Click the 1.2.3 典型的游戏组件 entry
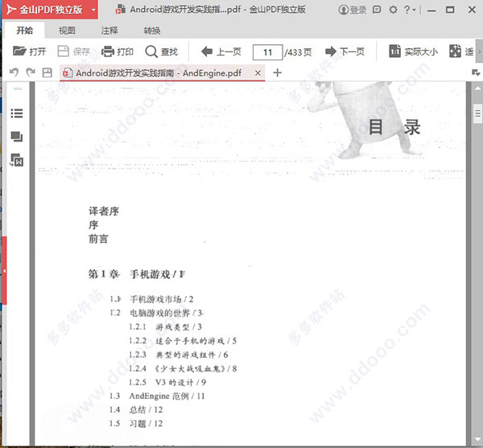 179,355
